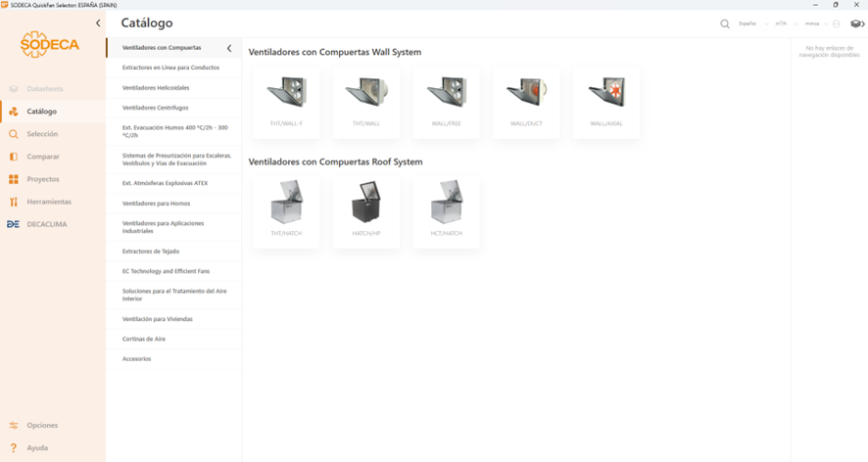Select Ventiladores para Aplicaciones Industriales

coord(173,227)
